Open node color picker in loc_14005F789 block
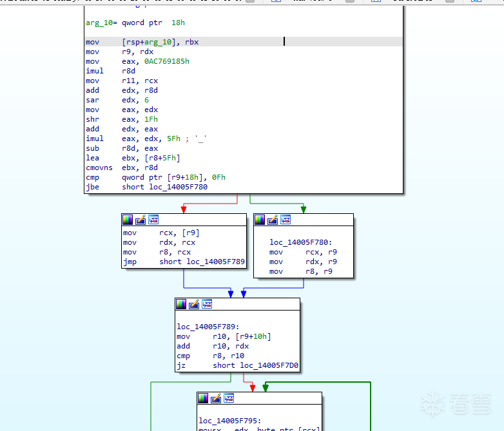 (181, 304)
